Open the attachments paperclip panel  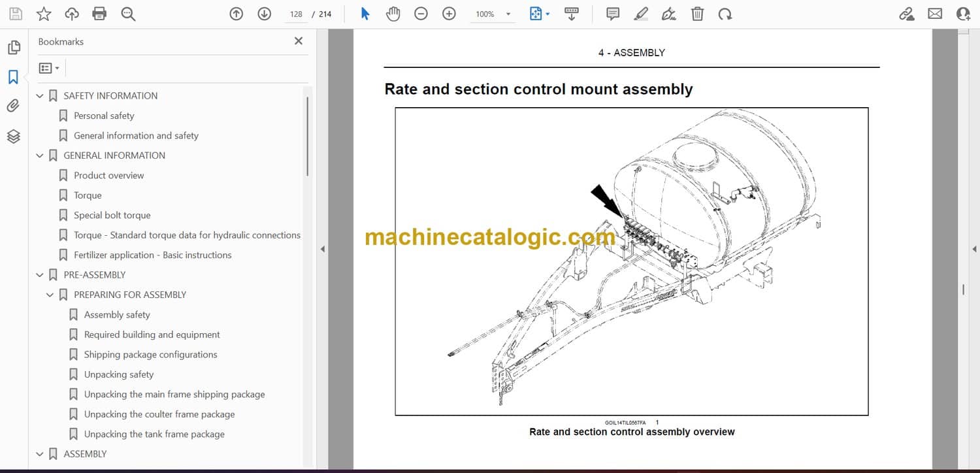tap(13, 106)
